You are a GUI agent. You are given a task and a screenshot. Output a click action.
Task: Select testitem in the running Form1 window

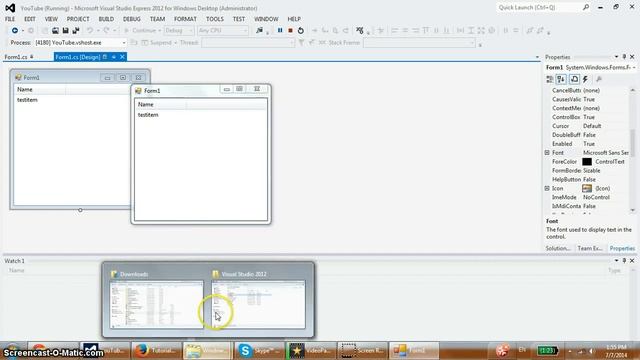click(x=148, y=115)
